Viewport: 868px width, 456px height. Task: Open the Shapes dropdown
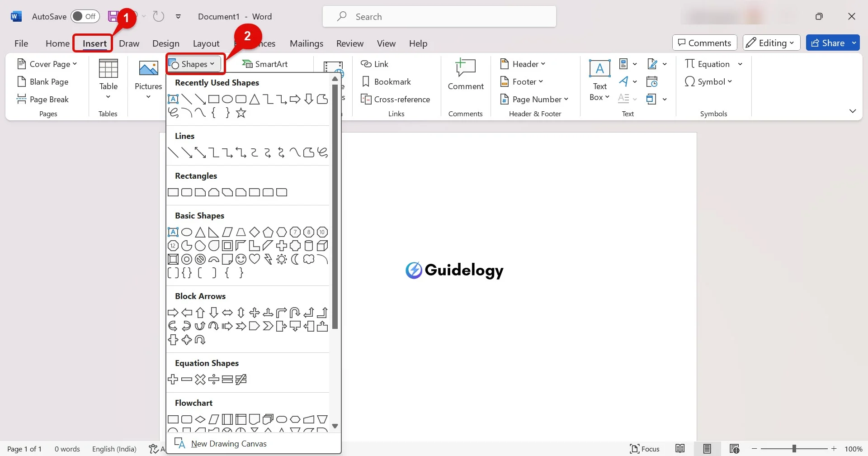click(194, 64)
